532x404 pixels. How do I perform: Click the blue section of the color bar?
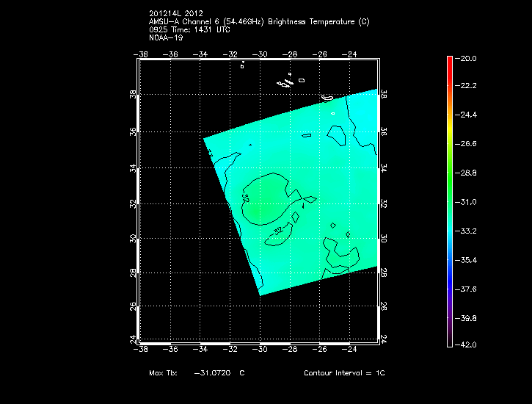449,272
